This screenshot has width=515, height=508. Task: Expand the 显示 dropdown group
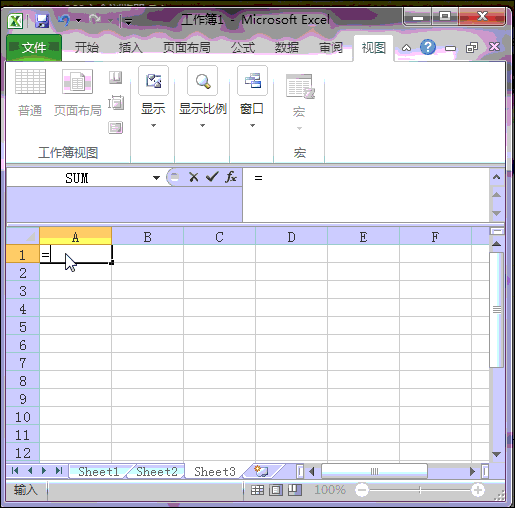tap(153, 98)
